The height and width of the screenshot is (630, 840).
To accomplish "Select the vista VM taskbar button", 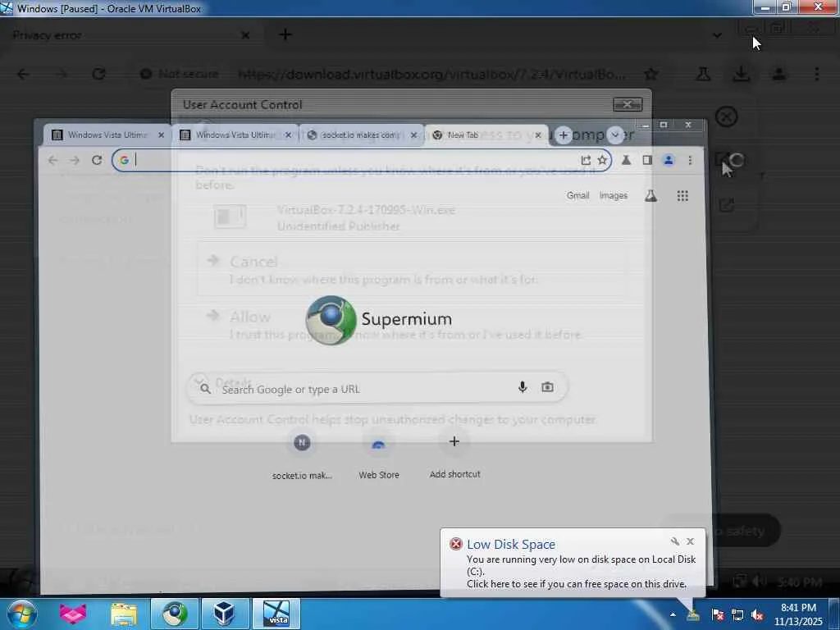I will [276, 614].
